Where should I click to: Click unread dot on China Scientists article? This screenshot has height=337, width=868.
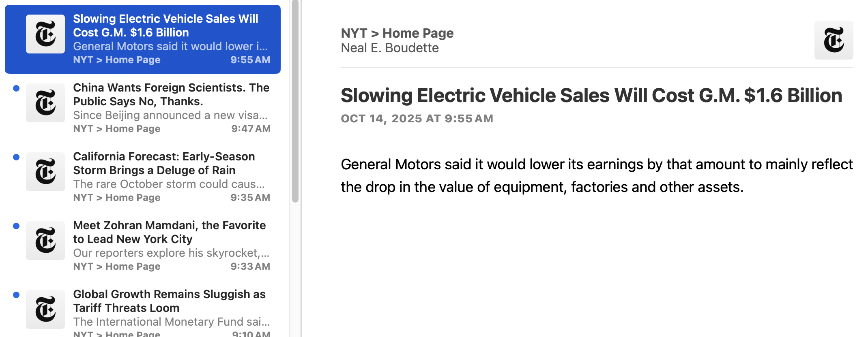pos(16,88)
